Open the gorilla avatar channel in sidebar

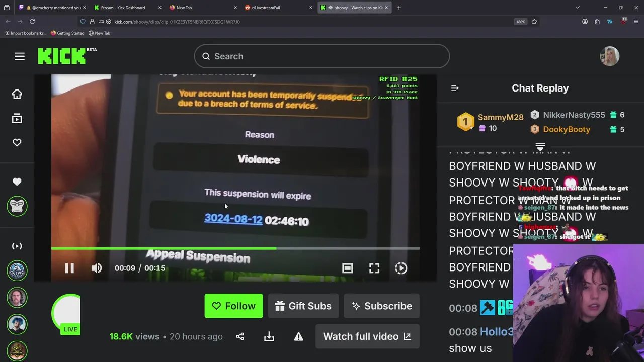[x=17, y=206]
